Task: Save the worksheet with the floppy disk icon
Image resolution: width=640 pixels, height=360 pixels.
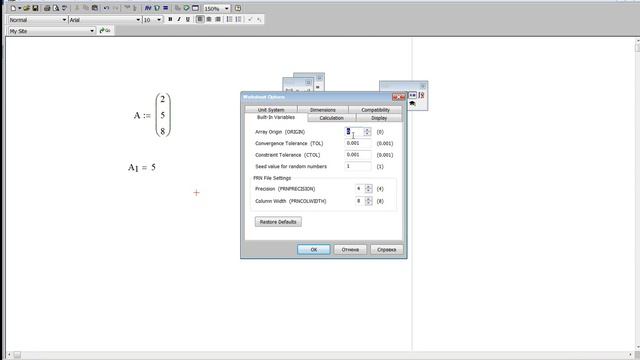Action: click(x=36, y=8)
